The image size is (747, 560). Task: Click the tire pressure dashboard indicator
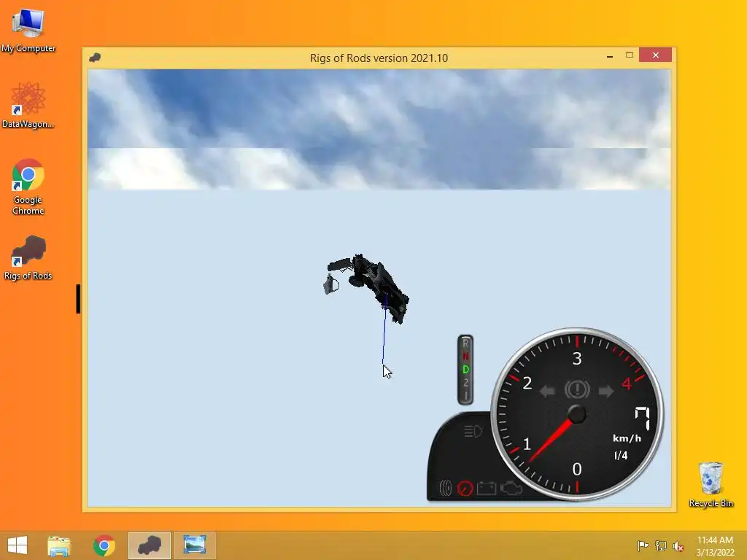(446, 488)
